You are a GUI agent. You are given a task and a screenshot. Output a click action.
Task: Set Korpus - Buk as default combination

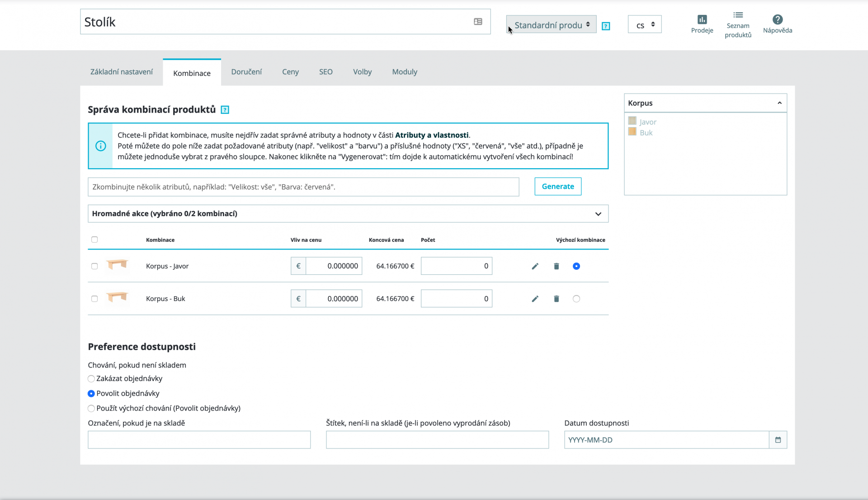click(x=576, y=299)
